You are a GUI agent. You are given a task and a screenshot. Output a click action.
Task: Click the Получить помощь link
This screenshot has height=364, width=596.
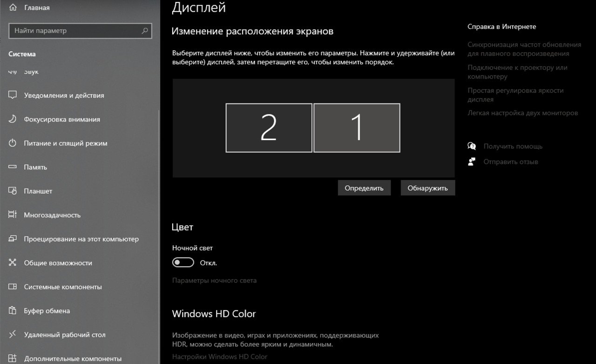coord(513,146)
